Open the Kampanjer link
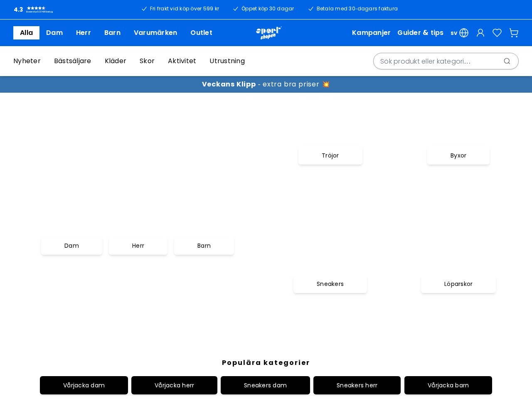 coord(371,33)
